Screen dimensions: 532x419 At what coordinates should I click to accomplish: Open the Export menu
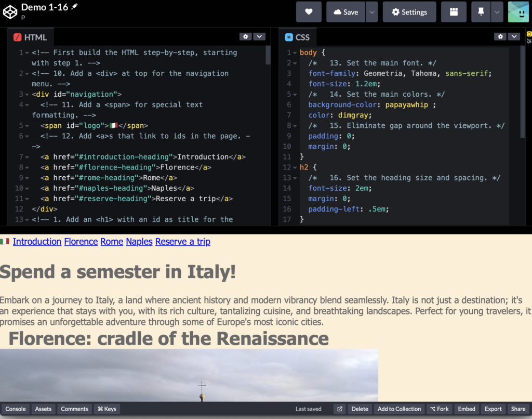pos(493,409)
